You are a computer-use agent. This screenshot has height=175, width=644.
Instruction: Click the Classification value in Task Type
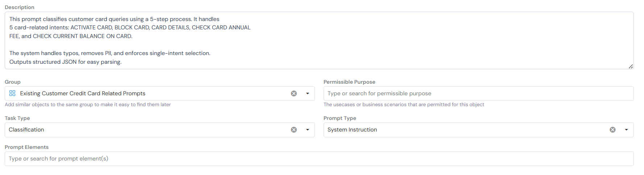tap(26, 130)
